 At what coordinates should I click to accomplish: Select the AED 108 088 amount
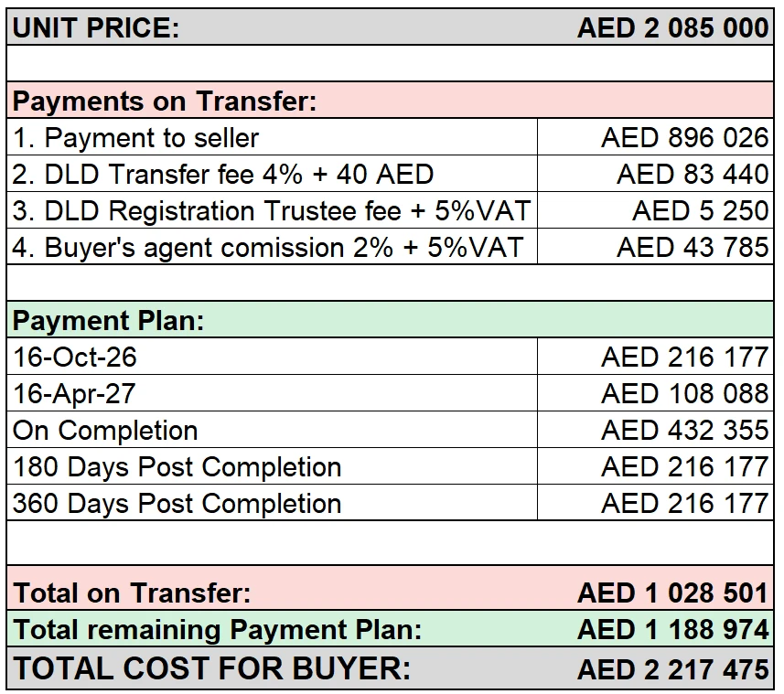click(684, 393)
